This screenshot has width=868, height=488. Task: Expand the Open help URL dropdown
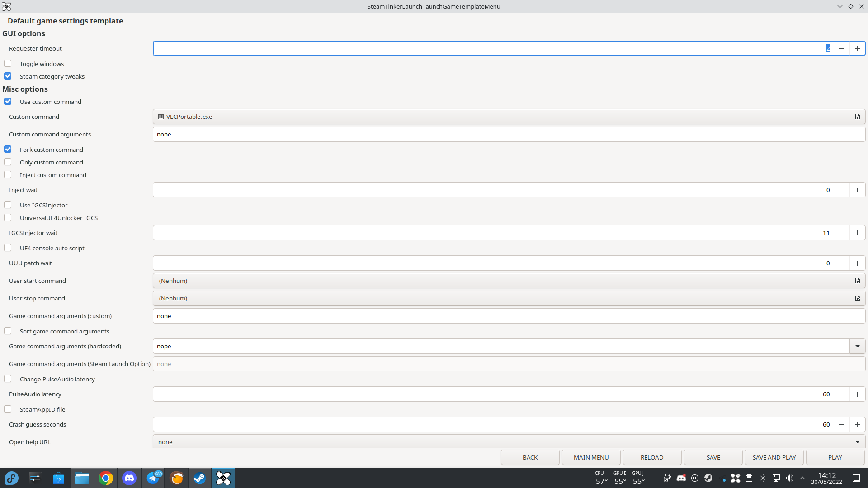click(857, 442)
